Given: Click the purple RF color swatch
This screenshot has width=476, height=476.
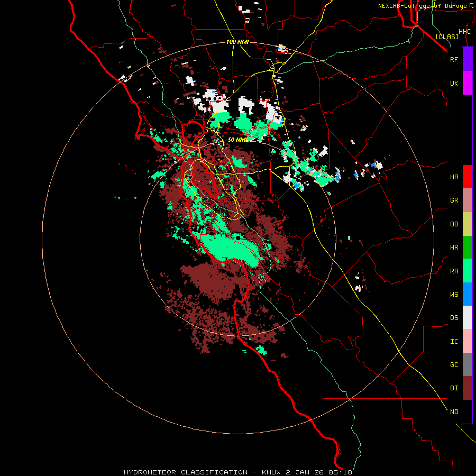Looking at the screenshot, I should (467, 59).
